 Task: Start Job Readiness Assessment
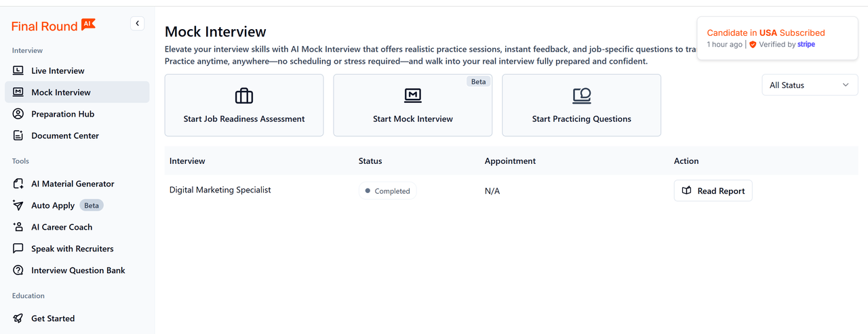pos(244,105)
